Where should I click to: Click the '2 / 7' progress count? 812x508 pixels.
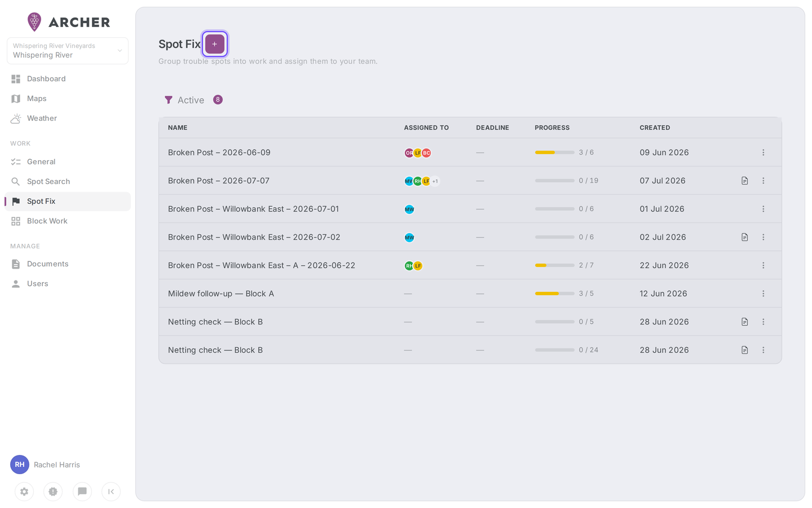[x=586, y=265]
